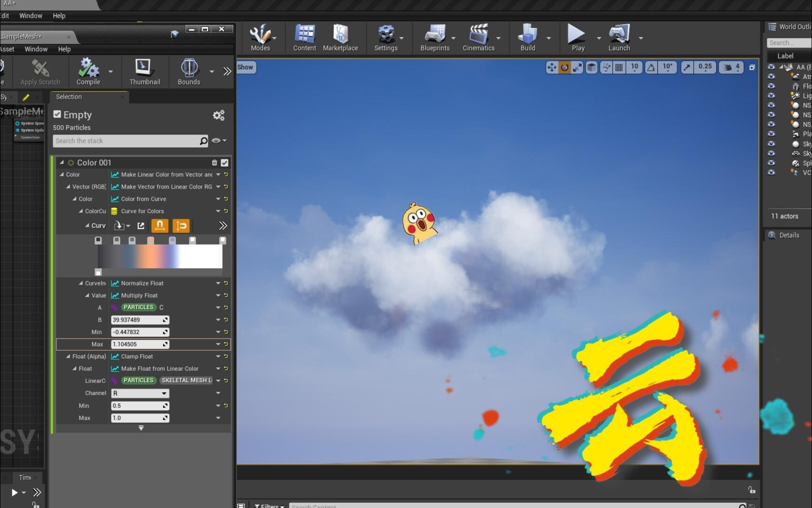
Task: Open the Window menu
Action: (31, 16)
